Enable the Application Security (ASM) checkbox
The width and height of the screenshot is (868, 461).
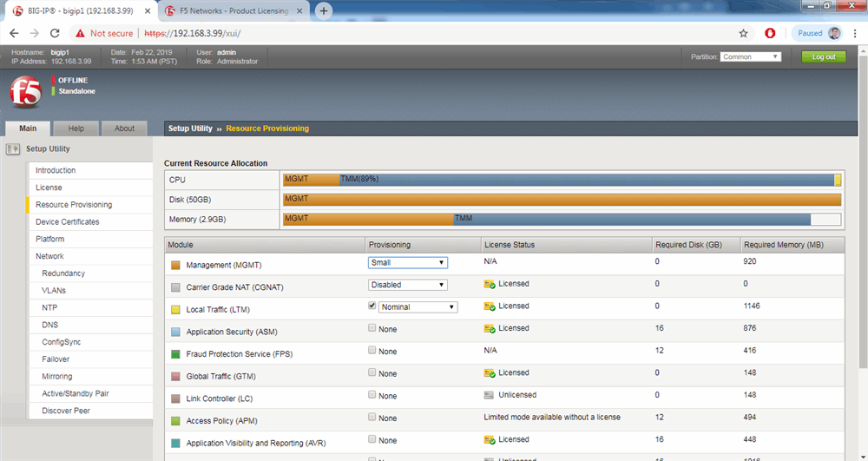coord(372,327)
